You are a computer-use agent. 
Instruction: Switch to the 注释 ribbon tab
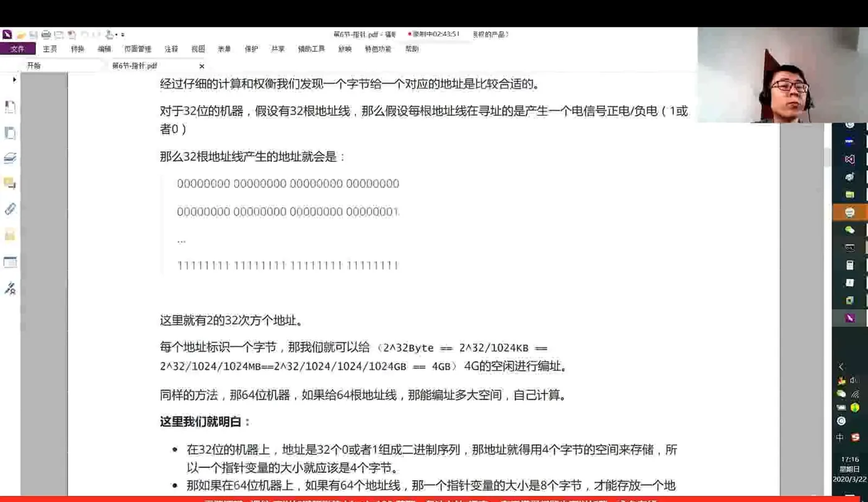point(171,49)
